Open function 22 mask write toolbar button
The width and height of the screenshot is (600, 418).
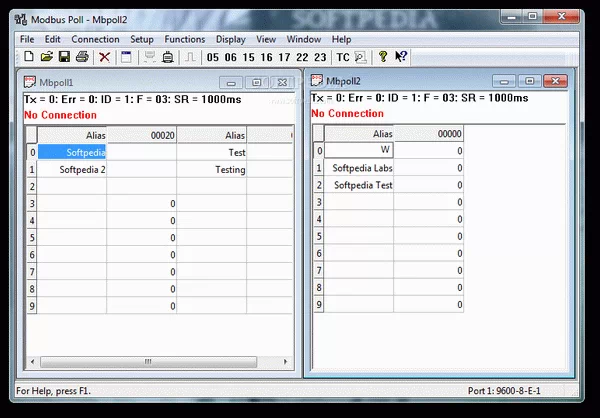click(302, 57)
